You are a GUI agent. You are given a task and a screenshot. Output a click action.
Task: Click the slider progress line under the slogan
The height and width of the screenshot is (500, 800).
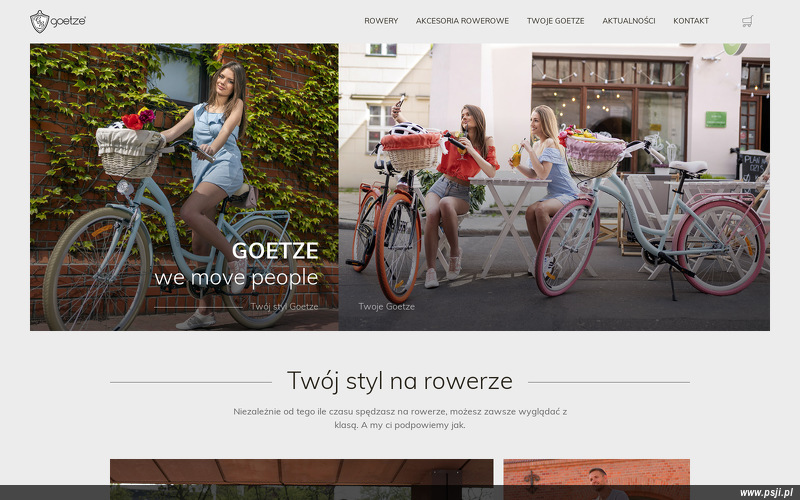[x=198, y=308]
